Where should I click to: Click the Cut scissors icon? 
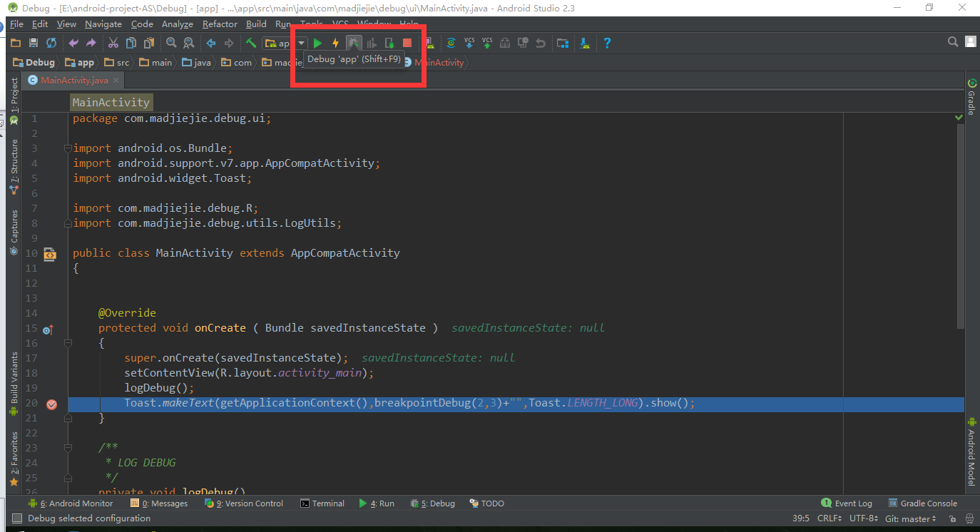113,43
